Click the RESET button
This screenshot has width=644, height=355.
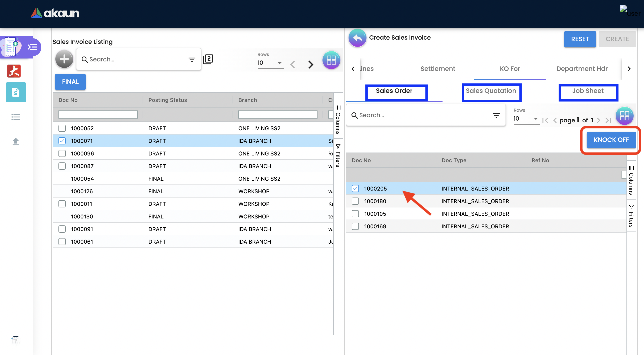point(580,39)
